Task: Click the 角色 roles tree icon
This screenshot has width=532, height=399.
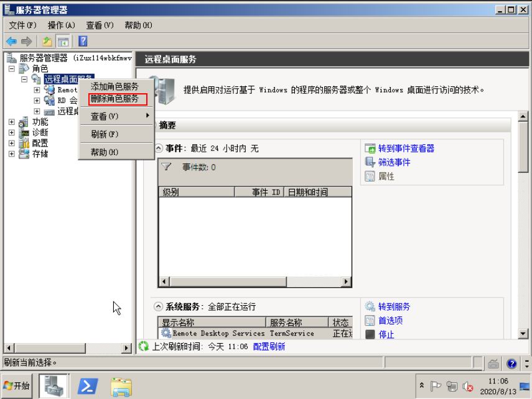Action: click(24, 68)
